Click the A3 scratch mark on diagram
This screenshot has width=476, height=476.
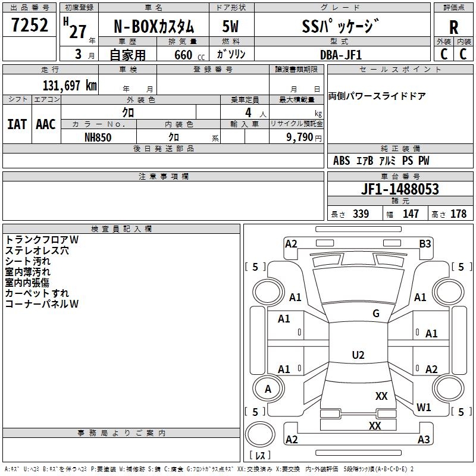pyautogui.click(x=424, y=440)
